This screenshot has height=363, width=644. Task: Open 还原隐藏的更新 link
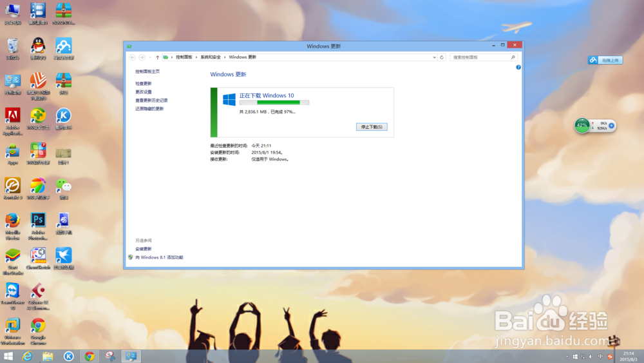click(x=149, y=109)
